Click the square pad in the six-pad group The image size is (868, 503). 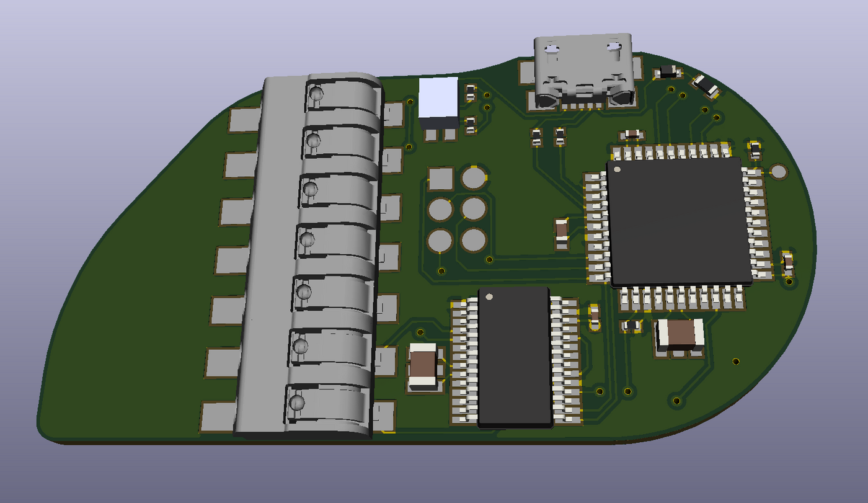pos(441,179)
